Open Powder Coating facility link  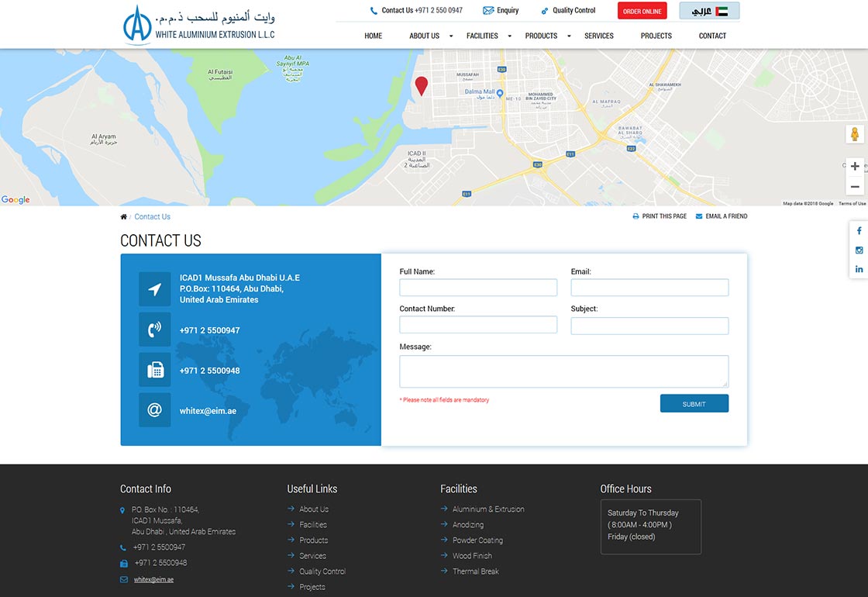click(477, 540)
